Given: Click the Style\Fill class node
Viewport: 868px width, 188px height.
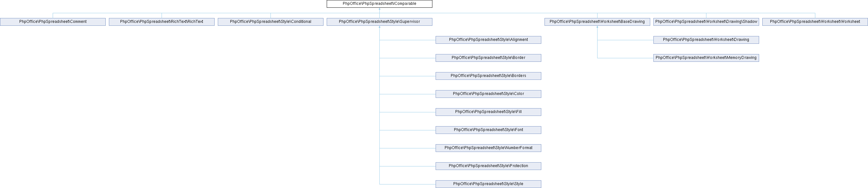Looking at the screenshot, I should pyautogui.click(x=488, y=112).
